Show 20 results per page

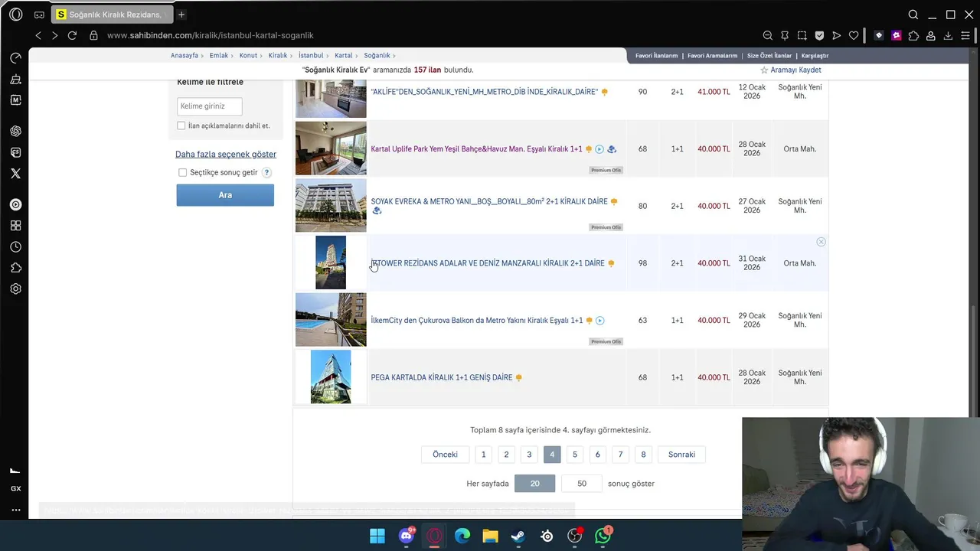point(534,484)
